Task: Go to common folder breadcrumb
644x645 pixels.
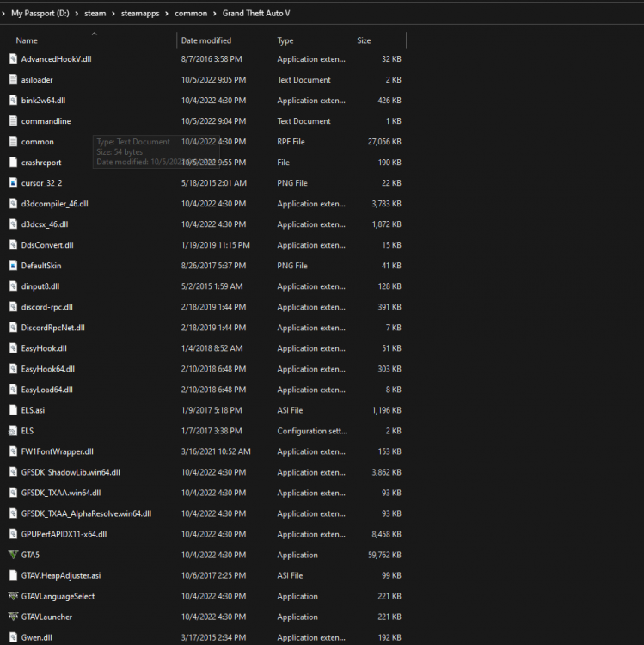Action: click(191, 13)
